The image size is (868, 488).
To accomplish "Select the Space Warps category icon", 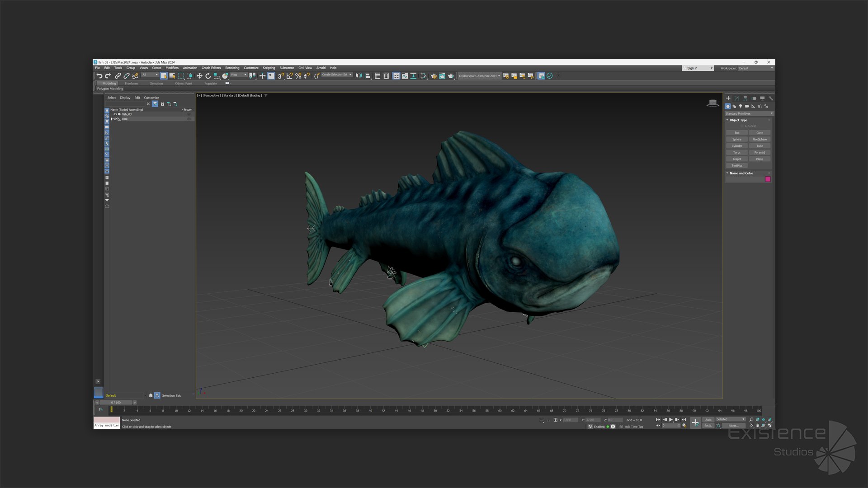I will coord(759,106).
